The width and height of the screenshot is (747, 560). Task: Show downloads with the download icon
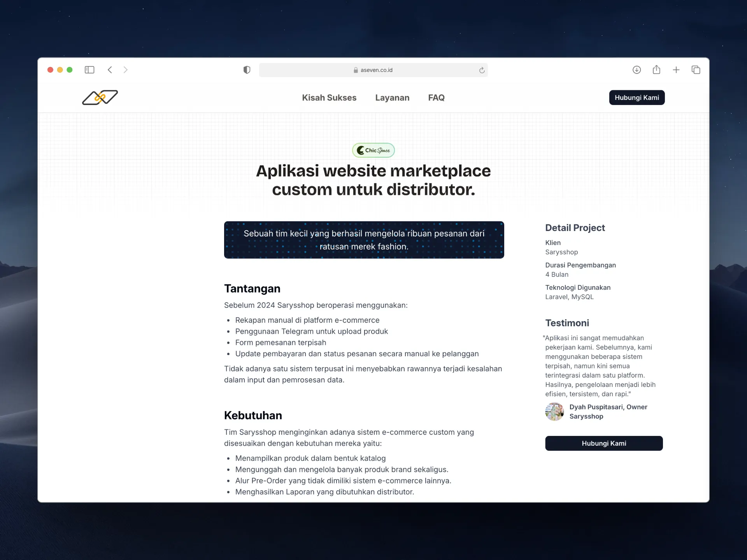637,70
